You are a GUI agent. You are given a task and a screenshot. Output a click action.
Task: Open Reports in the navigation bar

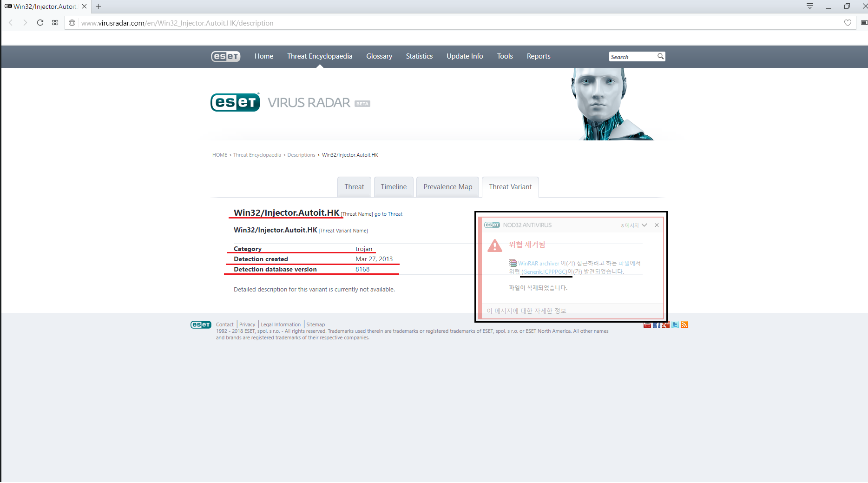(x=539, y=56)
